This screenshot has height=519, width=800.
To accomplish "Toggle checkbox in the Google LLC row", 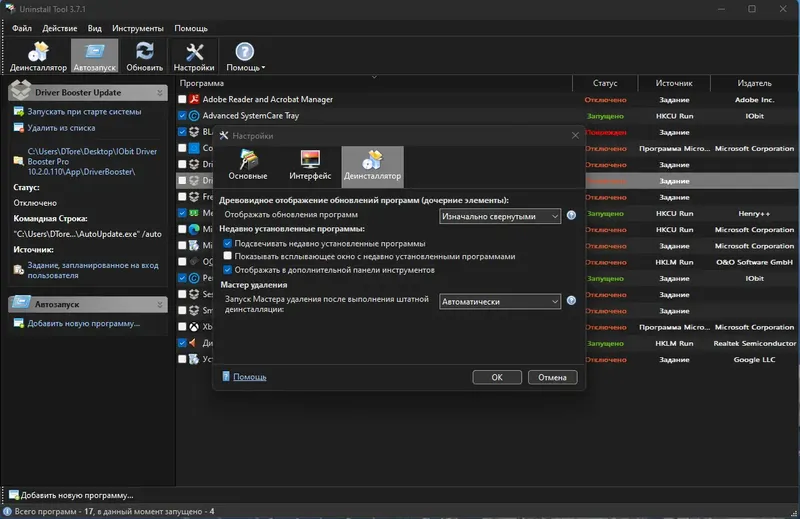I will tap(182, 359).
